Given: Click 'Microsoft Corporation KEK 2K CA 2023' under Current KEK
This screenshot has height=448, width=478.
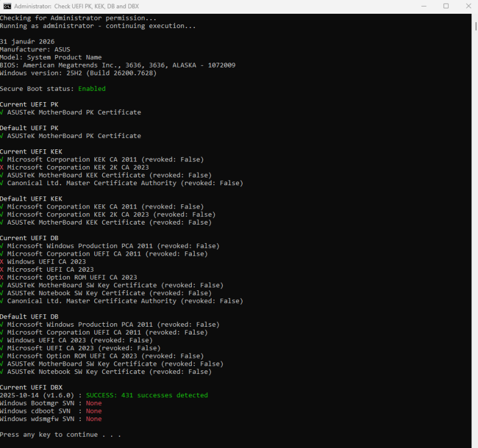Looking at the screenshot, I should coord(78,167).
